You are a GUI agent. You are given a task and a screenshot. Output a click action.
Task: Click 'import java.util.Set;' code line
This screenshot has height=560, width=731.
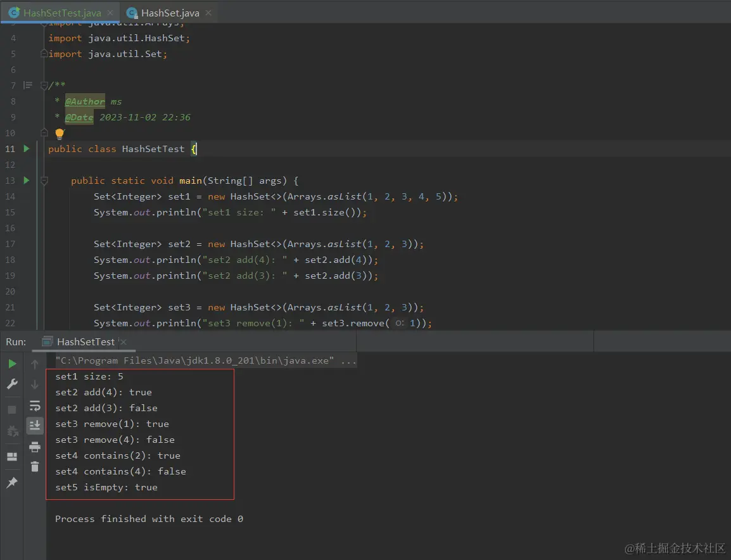click(108, 54)
